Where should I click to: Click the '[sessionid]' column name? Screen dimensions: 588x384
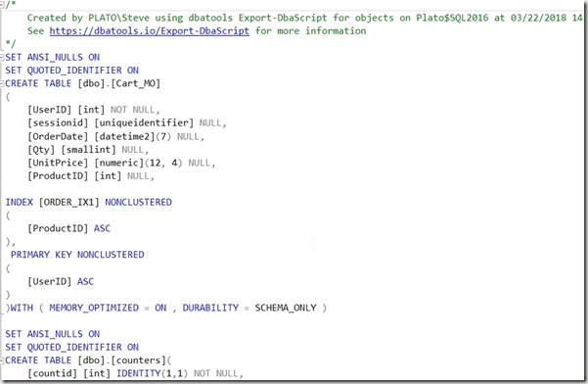click(x=58, y=122)
